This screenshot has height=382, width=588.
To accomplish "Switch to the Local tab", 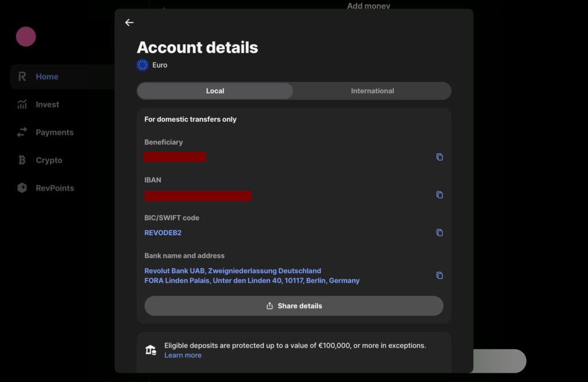I will [x=215, y=91].
